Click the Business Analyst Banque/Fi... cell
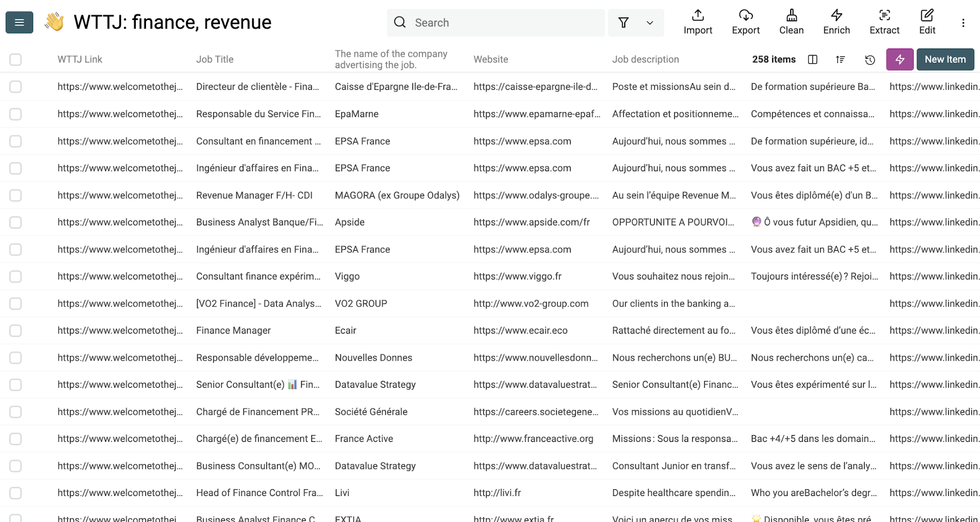Screen dimensions: 980x522 click(x=259, y=222)
